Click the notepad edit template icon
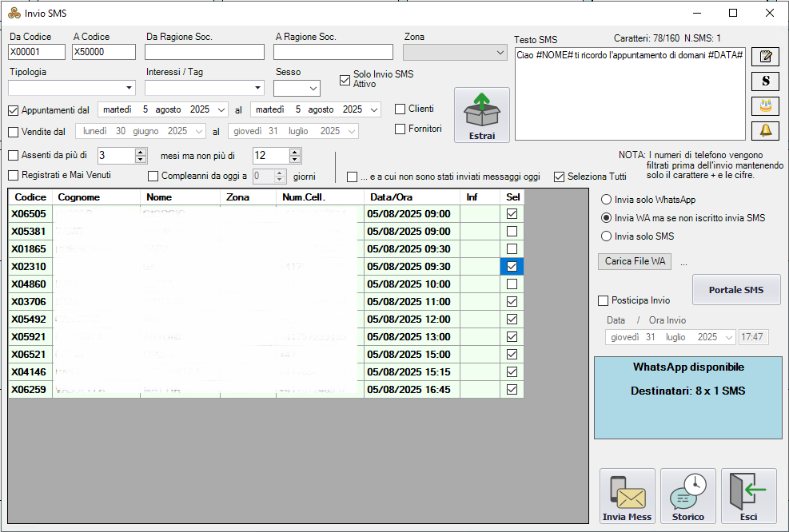Image resolution: width=789 pixels, height=532 pixels. 766,56
